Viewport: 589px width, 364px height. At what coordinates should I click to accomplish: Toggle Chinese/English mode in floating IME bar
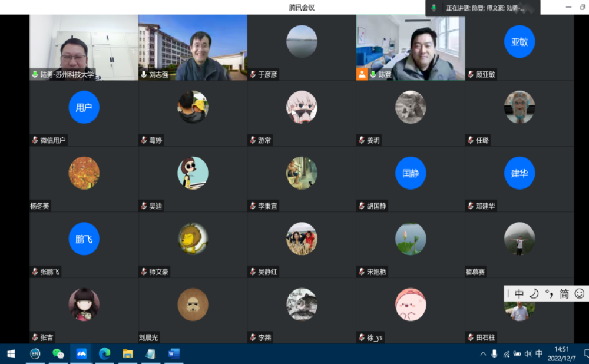519,293
